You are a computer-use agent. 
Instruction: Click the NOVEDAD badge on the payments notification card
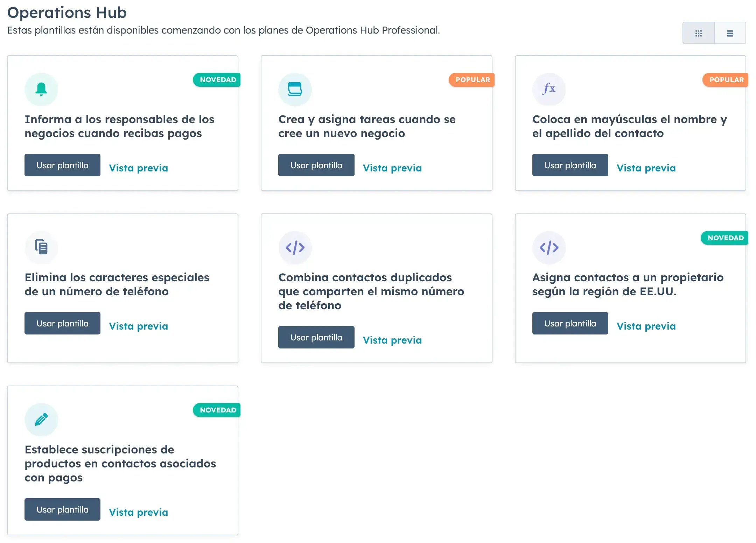point(217,80)
